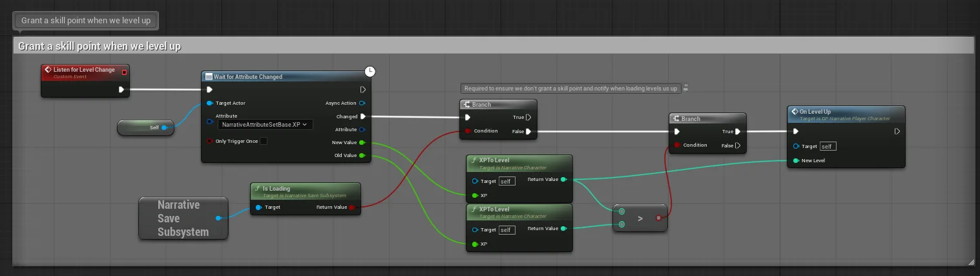This screenshot has height=276, width=980.
Task: Click the Is Loading Return Value pin
Action: (351, 207)
